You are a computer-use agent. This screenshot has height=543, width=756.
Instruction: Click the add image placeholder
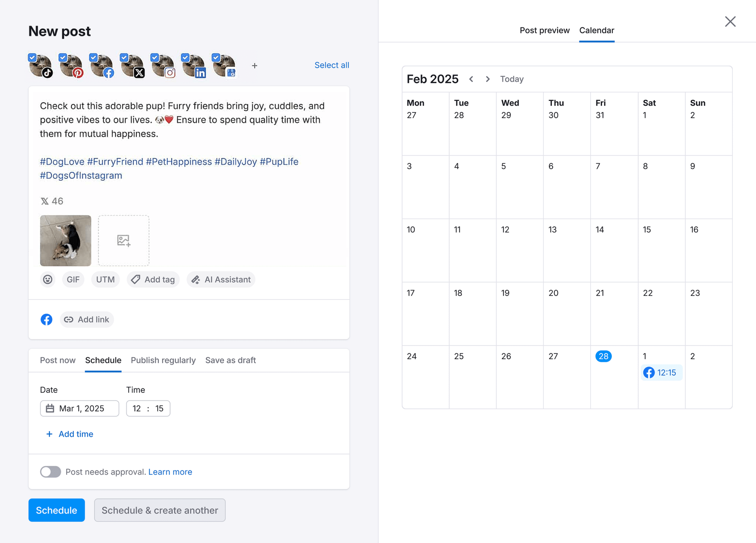(124, 241)
